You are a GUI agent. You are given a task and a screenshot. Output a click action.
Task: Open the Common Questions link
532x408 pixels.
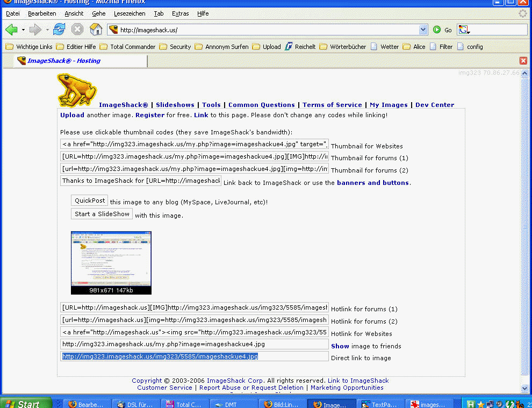262,105
